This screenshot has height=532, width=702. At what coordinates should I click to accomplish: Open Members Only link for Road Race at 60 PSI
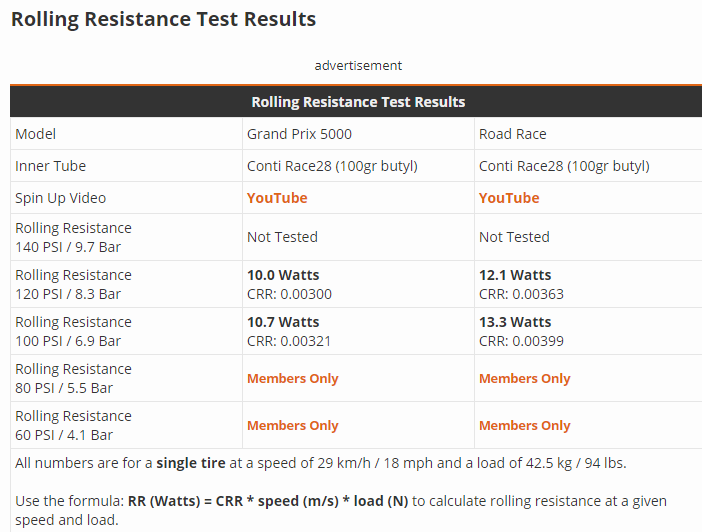click(x=524, y=426)
